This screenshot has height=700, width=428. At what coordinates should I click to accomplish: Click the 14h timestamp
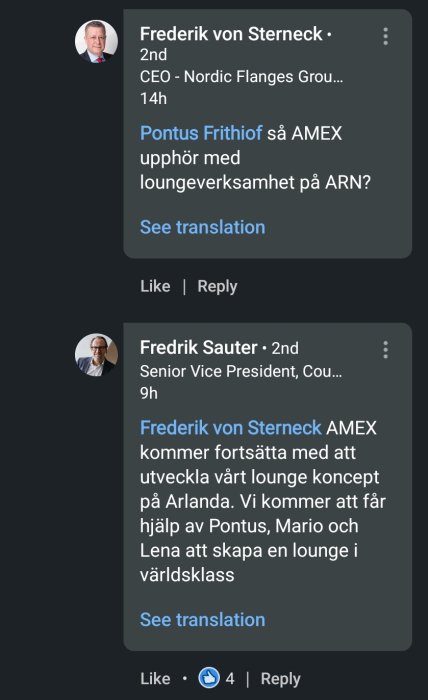pyautogui.click(x=154, y=99)
